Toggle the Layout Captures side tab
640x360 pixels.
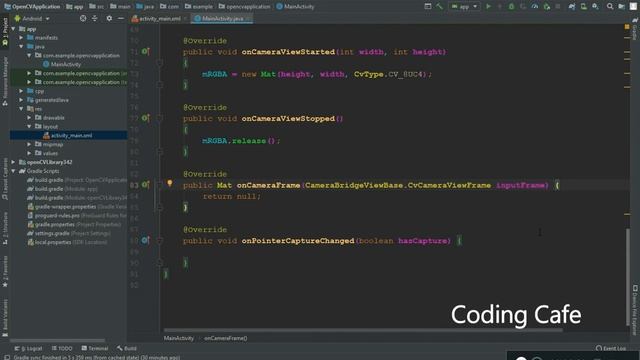click(5, 179)
